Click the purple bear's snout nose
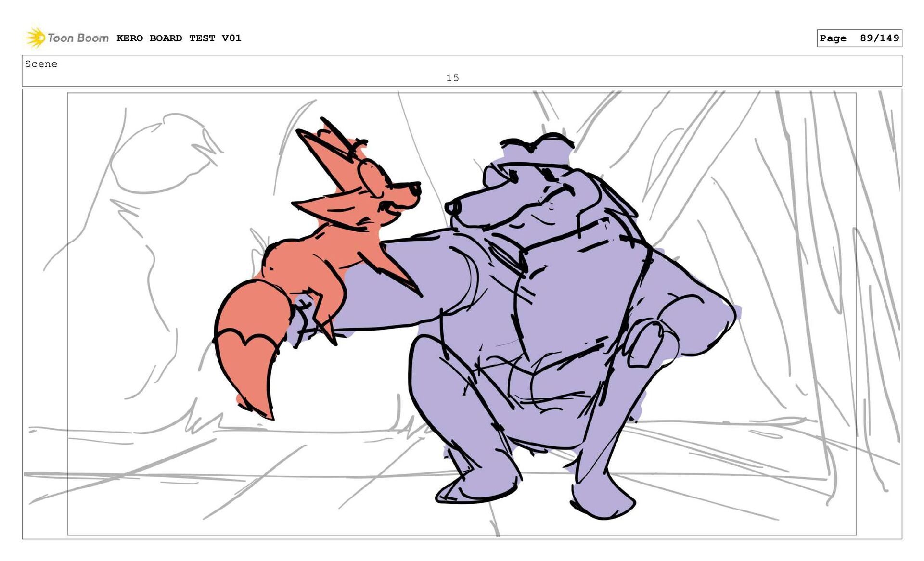This screenshot has width=924, height=561. (452, 207)
